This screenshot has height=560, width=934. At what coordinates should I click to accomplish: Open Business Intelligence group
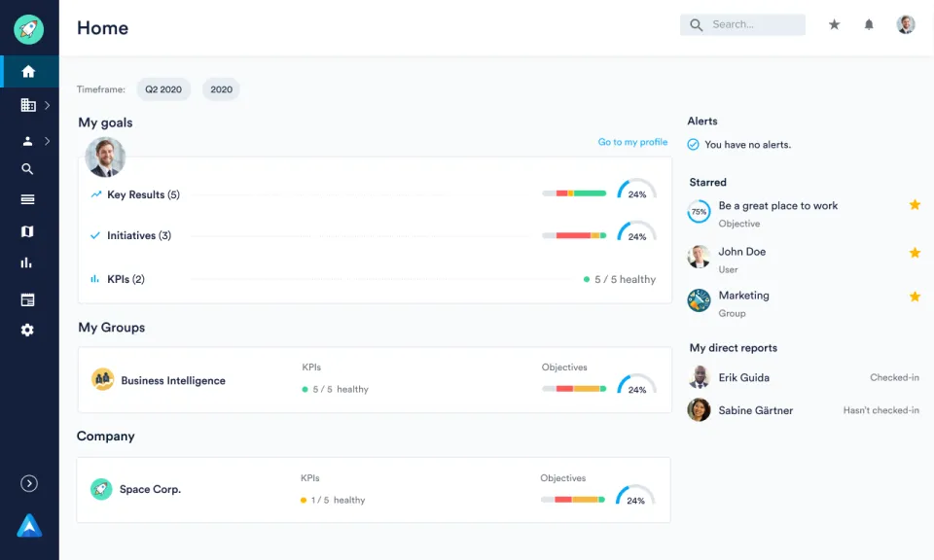(172, 381)
